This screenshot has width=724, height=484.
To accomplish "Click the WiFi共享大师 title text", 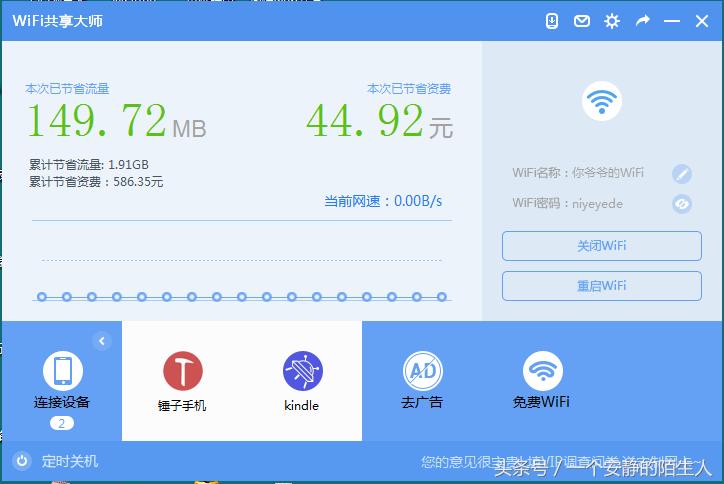I will (x=57, y=21).
